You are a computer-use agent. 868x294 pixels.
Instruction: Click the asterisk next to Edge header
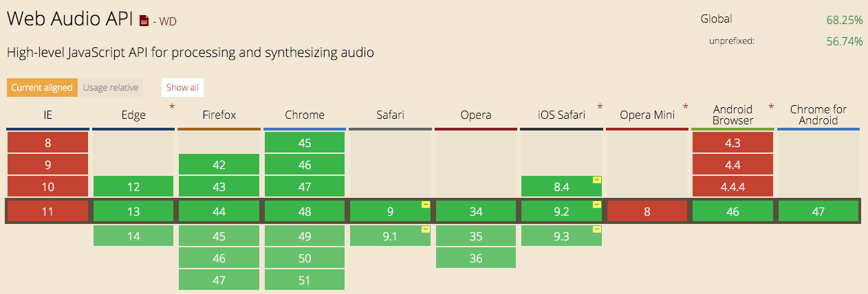(x=172, y=107)
